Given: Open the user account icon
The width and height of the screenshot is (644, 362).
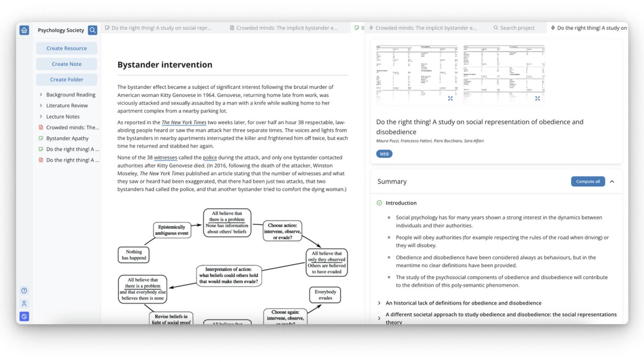Looking at the screenshot, I should coord(24,303).
